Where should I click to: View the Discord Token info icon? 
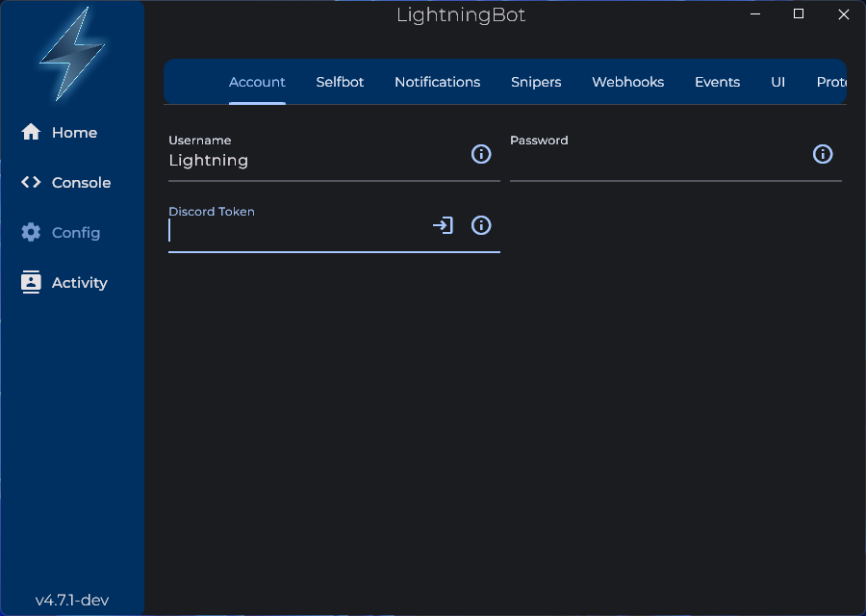pos(480,225)
